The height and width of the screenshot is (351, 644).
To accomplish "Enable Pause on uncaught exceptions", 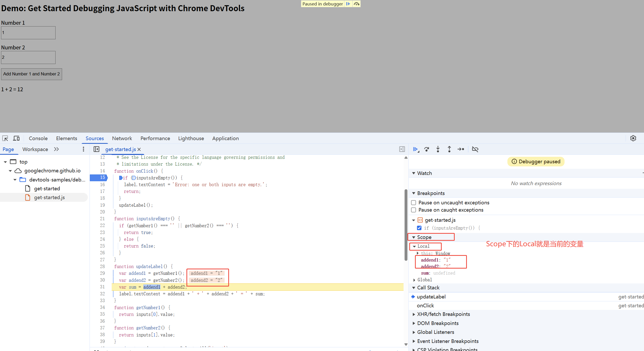I will click(x=414, y=203).
